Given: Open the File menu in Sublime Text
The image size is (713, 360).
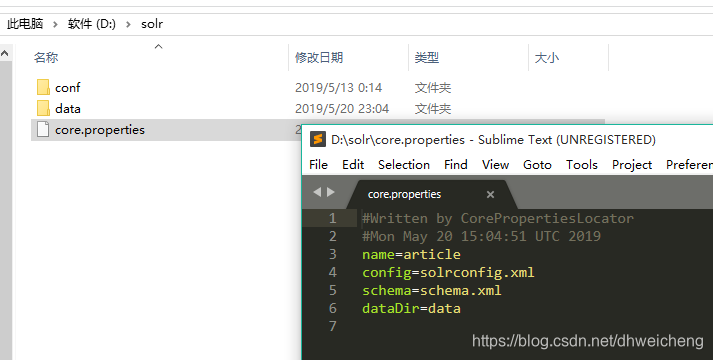Looking at the screenshot, I should [318, 165].
